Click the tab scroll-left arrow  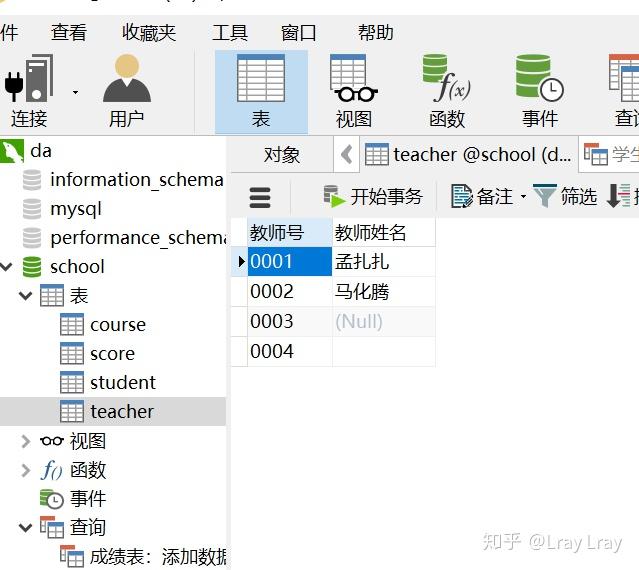coord(347,155)
